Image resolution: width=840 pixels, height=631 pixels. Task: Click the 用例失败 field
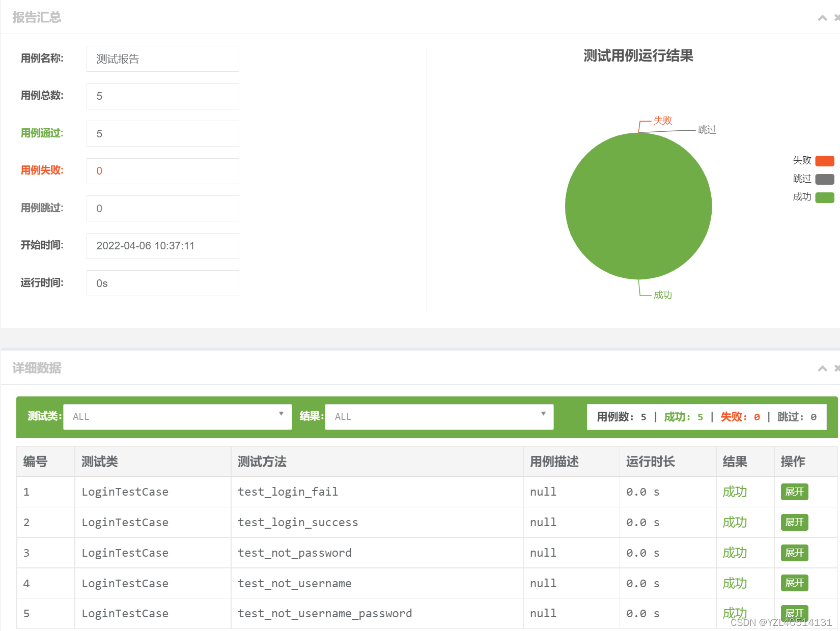[x=163, y=171]
